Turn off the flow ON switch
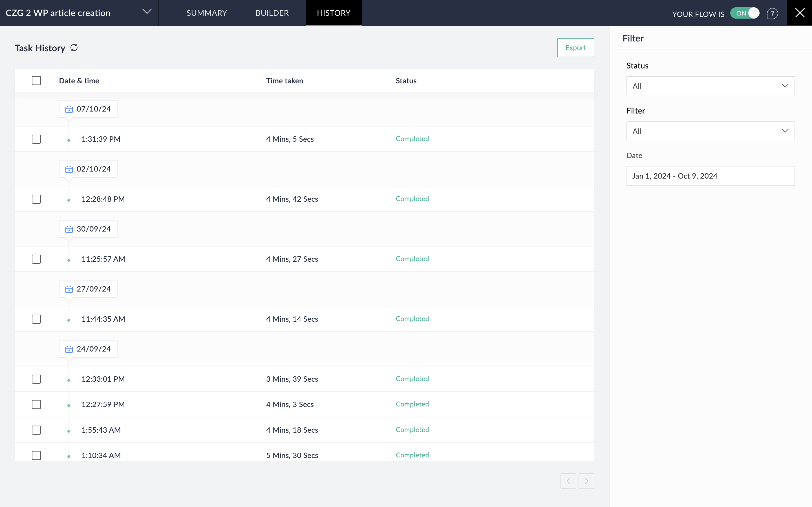This screenshot has width=812, height=507. tap(745, 14)
